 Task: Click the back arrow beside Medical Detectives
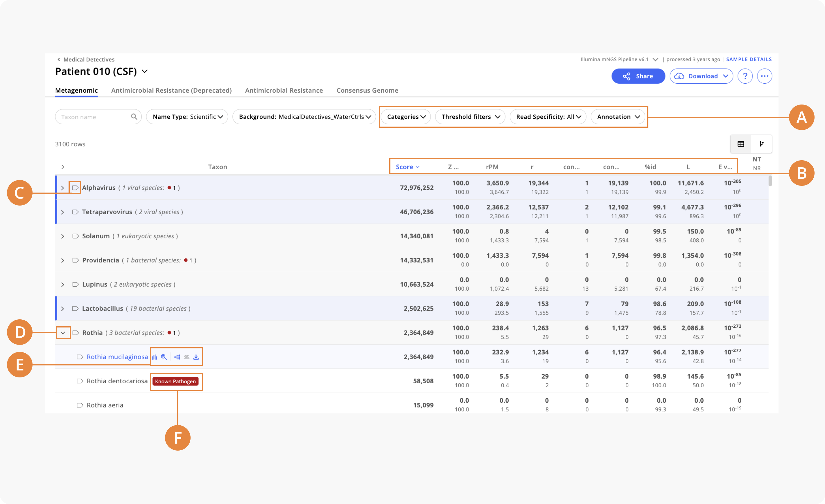point(59,59)
